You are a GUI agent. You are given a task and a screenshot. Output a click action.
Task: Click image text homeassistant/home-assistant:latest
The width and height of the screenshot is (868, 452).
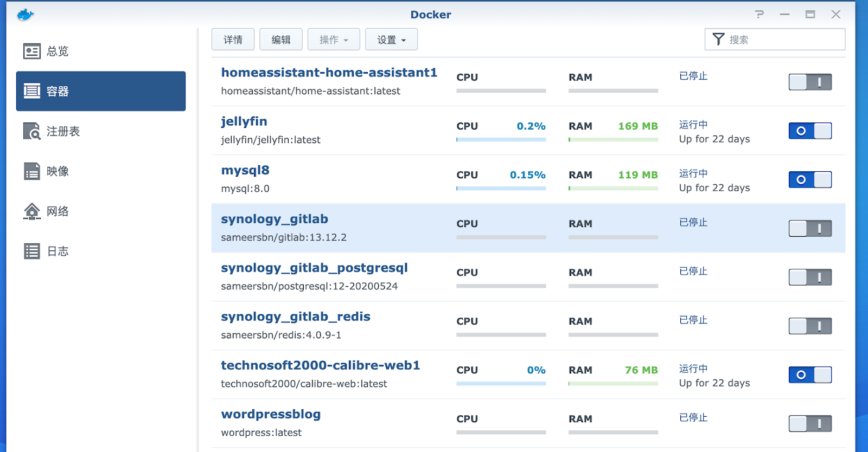tap(310, 91)
